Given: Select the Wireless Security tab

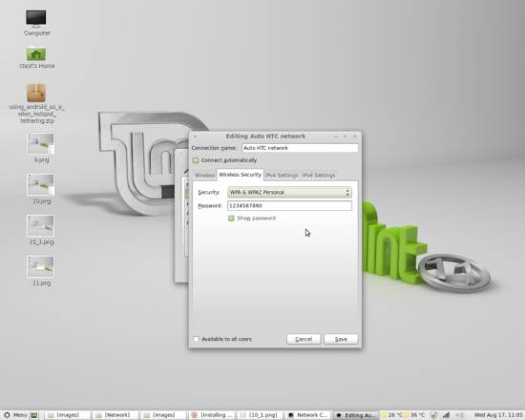Looking at the screenshot, I should 240,175.
